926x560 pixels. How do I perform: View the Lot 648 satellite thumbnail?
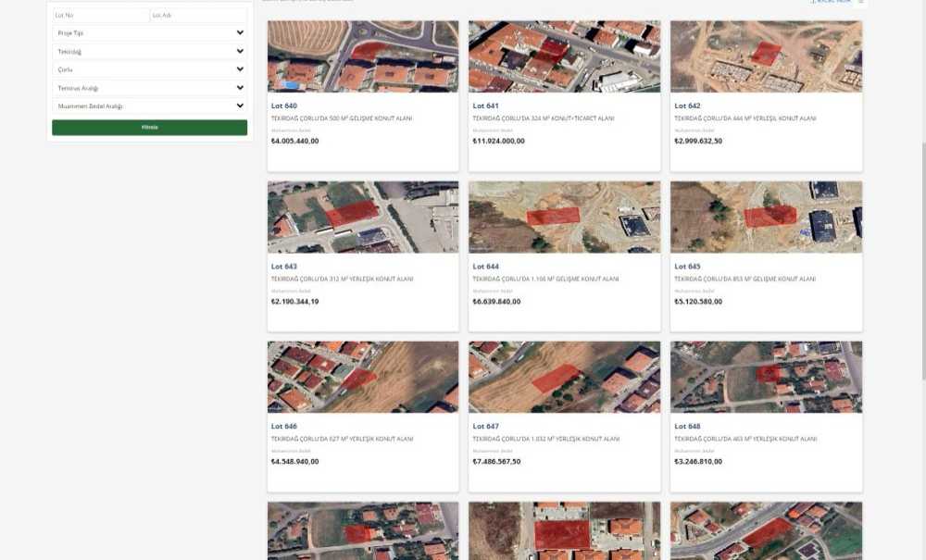pyautogui.click(x=766, y=377)
